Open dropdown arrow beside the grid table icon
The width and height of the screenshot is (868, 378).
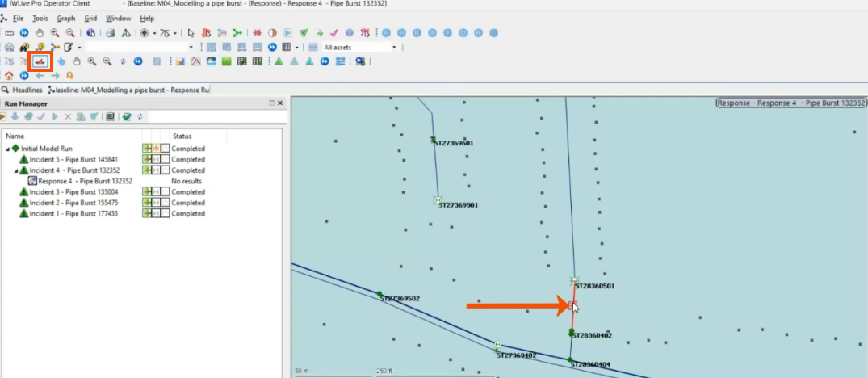[x=297, y=48]
